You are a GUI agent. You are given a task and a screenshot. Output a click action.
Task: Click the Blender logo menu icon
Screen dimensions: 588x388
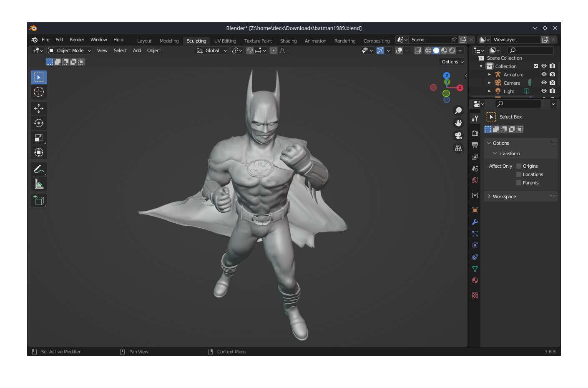(35, 40)
